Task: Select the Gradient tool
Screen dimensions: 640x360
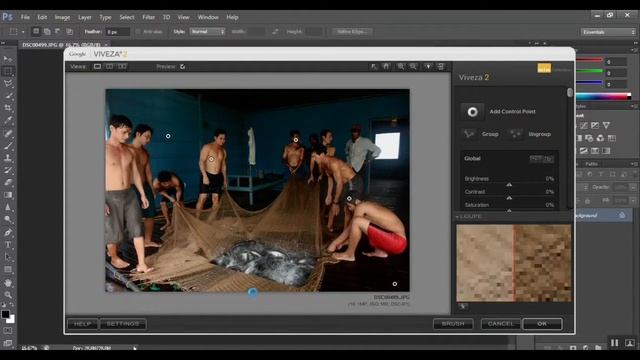Action: click(8, 195)
